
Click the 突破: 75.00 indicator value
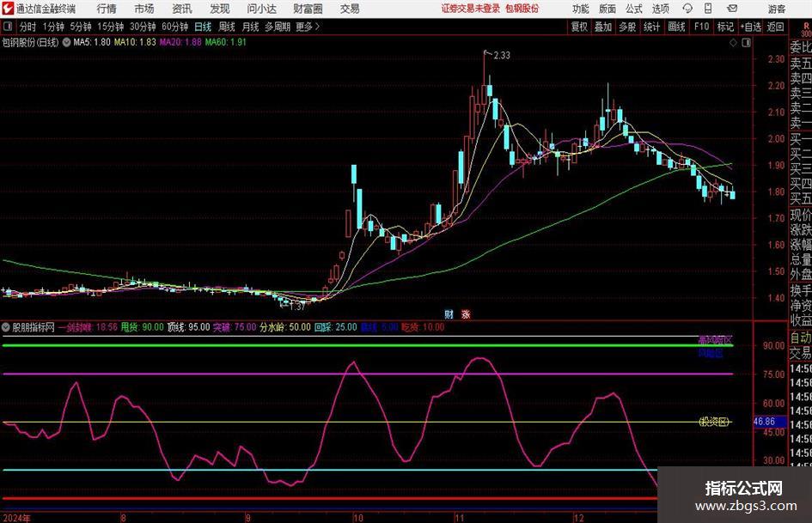pyautogui.click(x=235, y=327)
